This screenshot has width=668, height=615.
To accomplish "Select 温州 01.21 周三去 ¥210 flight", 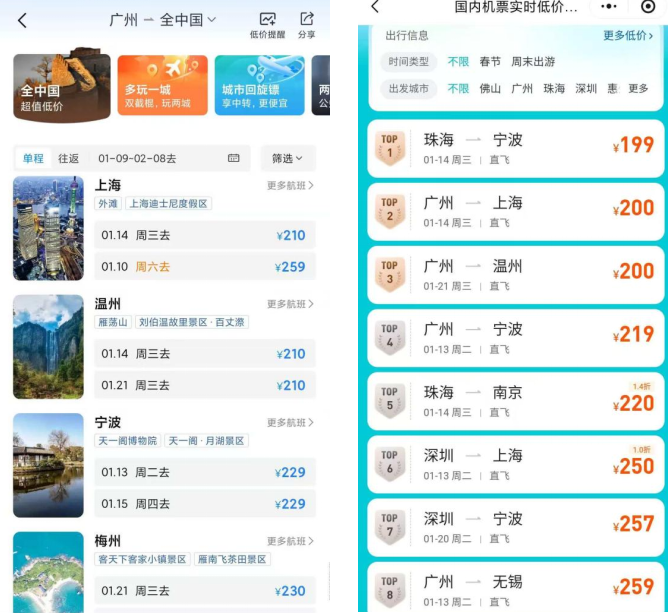I will [x=205, y=385].
